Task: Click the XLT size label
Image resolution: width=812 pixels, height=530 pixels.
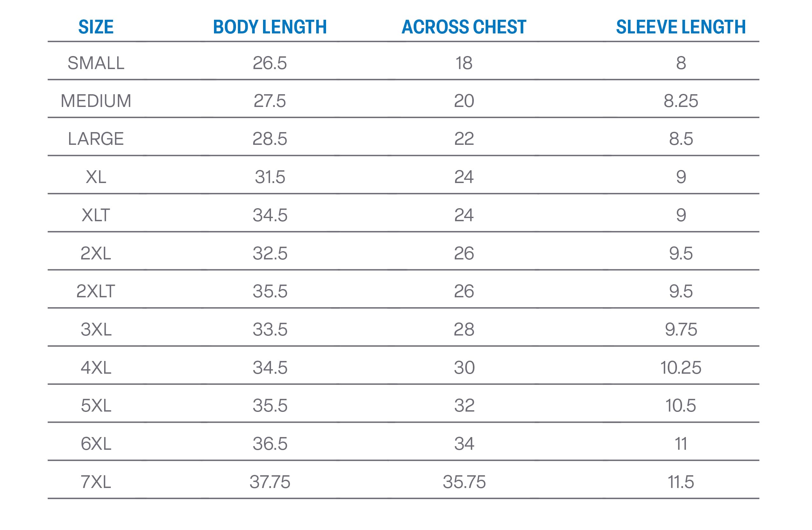Action: pyautogui.click(x=96, y=215)
